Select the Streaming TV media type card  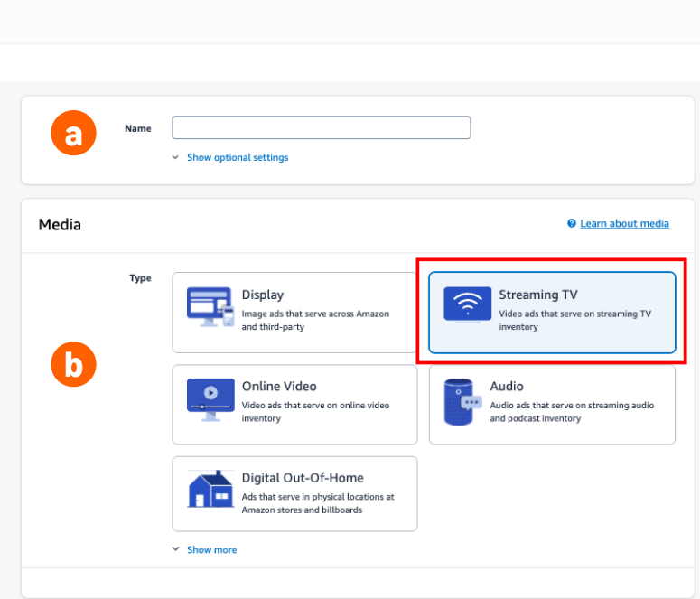[x=552, y=313]
